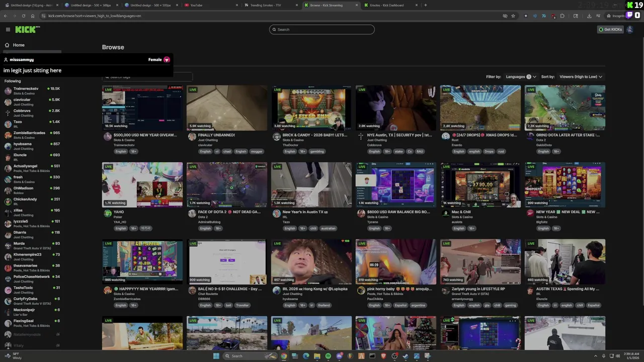Image resolution: width=644 pixels, height=362 pixels.
Task: Select Cobbruvs in the Following list
Action: point(32,113)
